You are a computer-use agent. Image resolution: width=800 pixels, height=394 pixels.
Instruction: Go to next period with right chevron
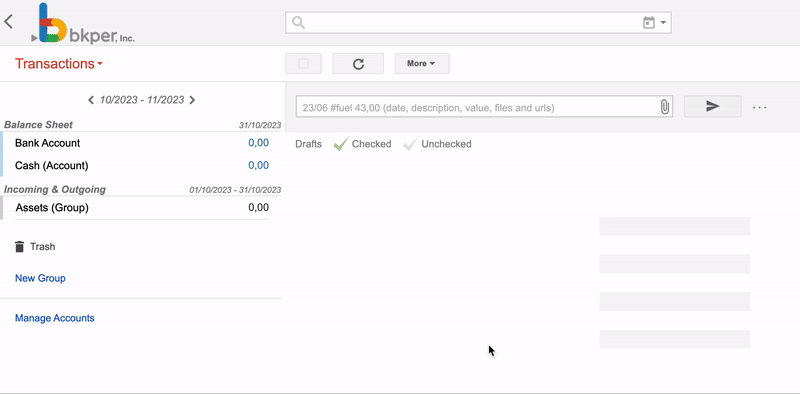[x=192, y=100]
